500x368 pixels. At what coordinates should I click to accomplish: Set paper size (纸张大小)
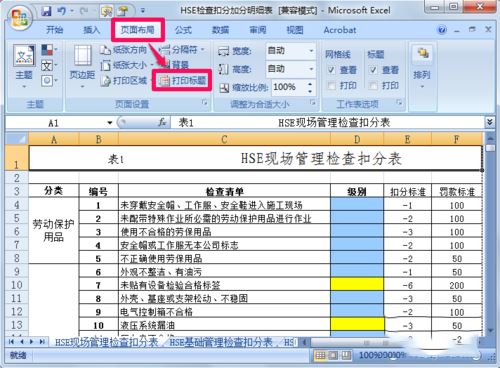click(127, 65)
